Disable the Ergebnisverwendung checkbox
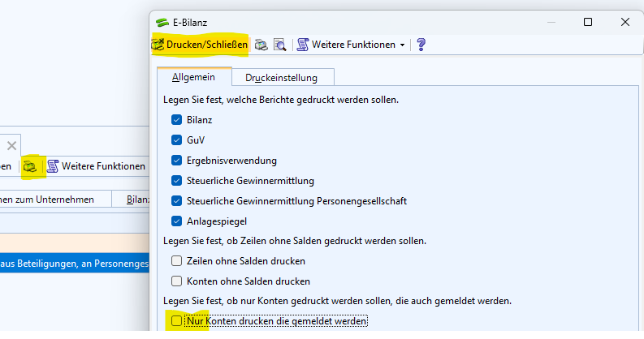Image resolution: width=644 pixels, height=339 pixels. (x=177, y=160)
